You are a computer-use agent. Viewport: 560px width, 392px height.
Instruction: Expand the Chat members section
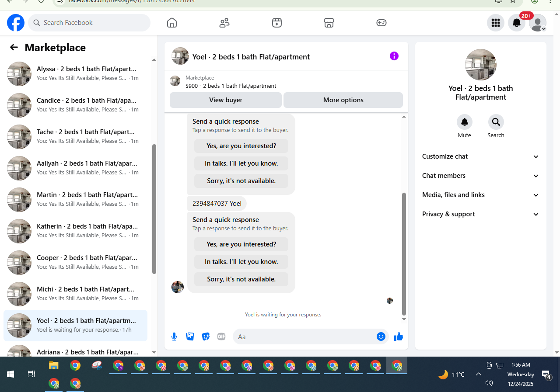point(481,176)
